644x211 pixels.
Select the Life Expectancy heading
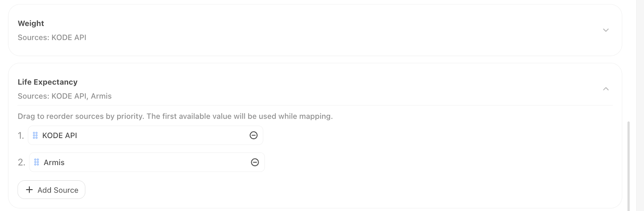tap(47, 82)
